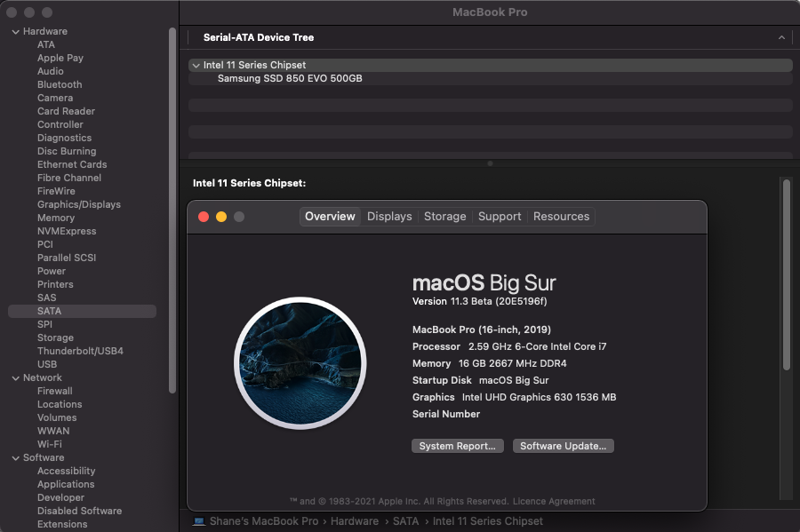800x532 pixels.
Task: Select WWAN under Network
Action: point(53,431)
